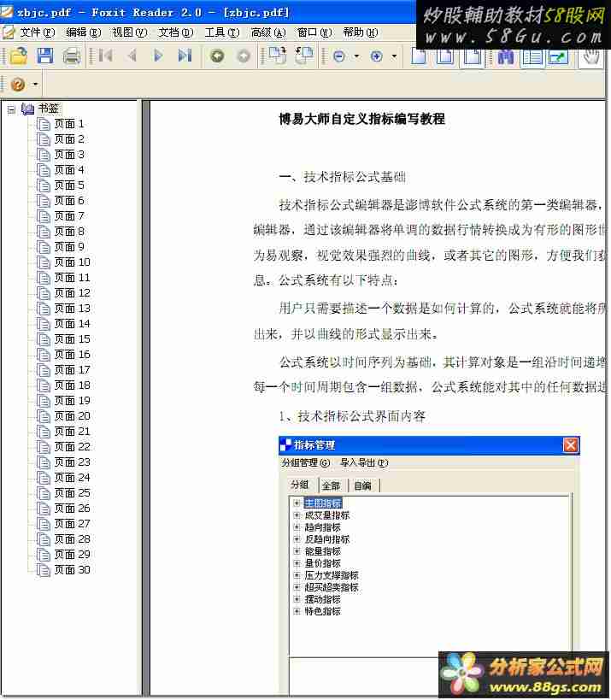611x700 pixels.
Task: Click line 1、技术指标公式界面内容
Action: point(352,416)
